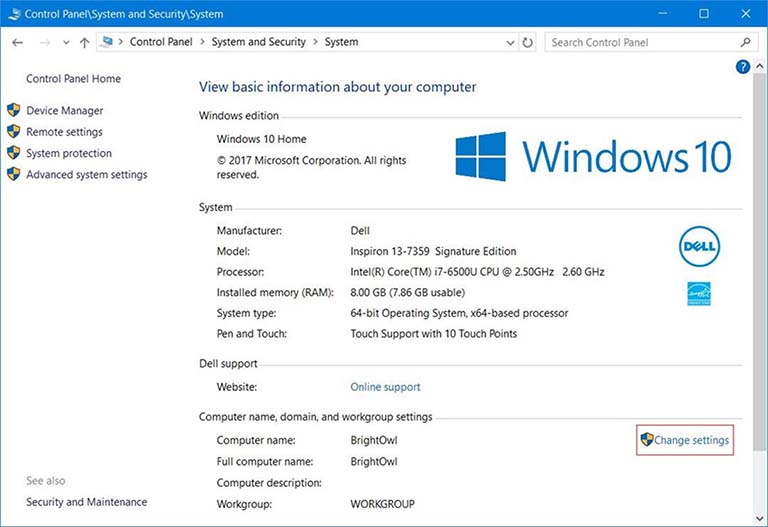
Task: Click 'Touch Support with 10 Touch Points' value
Action: [x=433, y=334]
